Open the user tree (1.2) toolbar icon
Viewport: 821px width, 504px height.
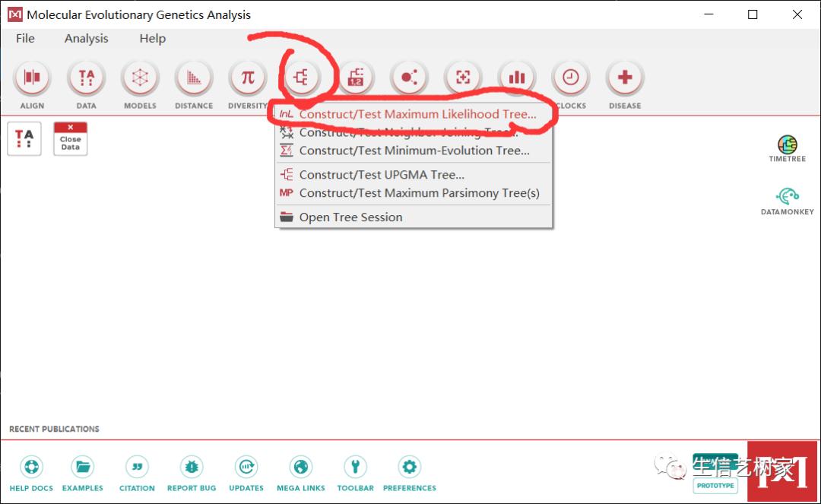pyautogui.click(x=356, y=78)
